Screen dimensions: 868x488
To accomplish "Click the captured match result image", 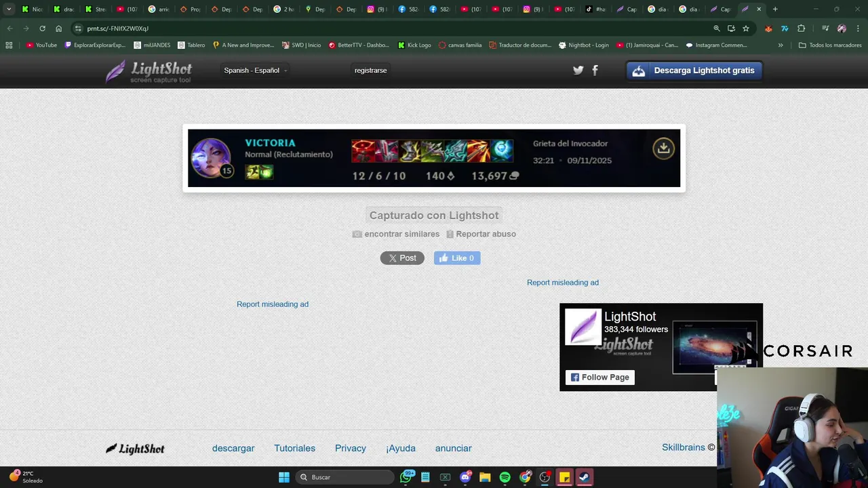I will 434,158.
